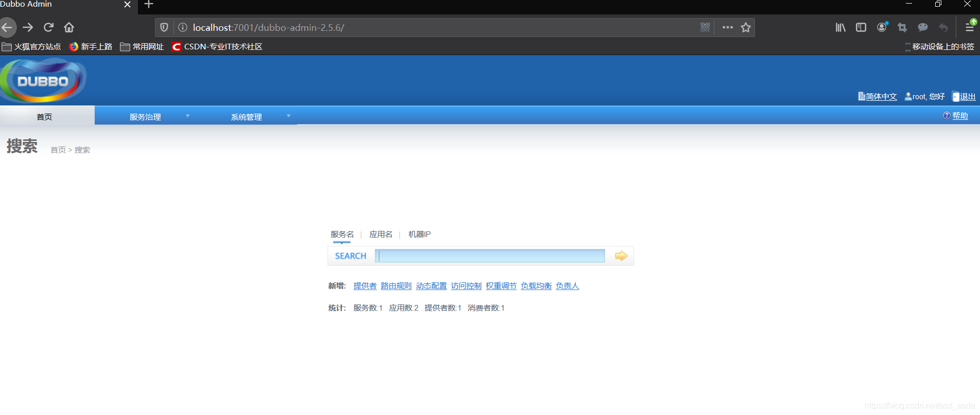Open the QR code icon in address bar
980x415 pixels.
(x=705, y=28)
